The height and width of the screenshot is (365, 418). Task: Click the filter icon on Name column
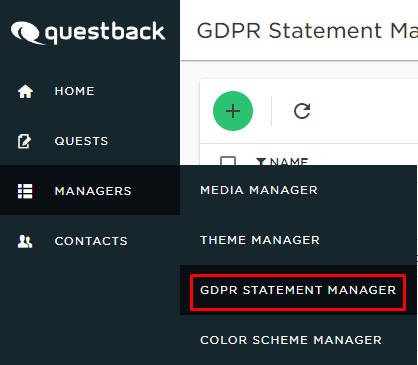click(261, 162)
